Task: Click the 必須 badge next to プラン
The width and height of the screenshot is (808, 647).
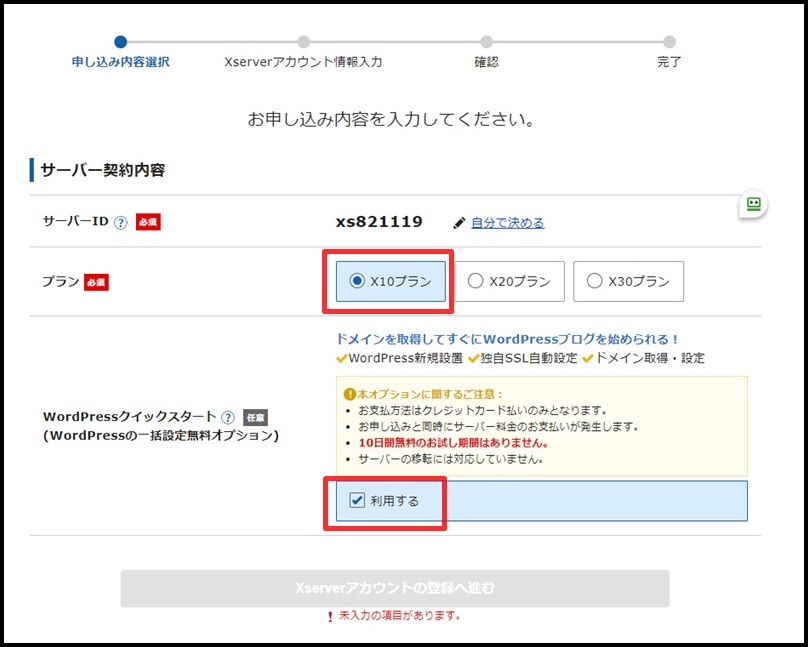Action: click(96, 282)
